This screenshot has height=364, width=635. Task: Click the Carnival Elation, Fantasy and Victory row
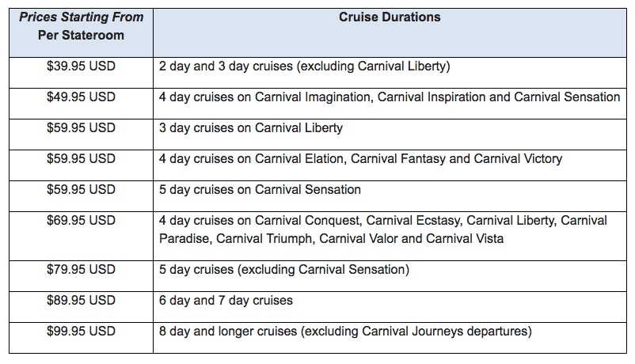click(x=360, y=159)
